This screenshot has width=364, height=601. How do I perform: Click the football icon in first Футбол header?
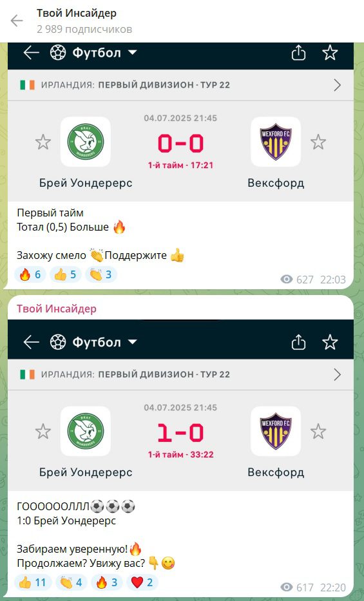(x=58, y=53)
